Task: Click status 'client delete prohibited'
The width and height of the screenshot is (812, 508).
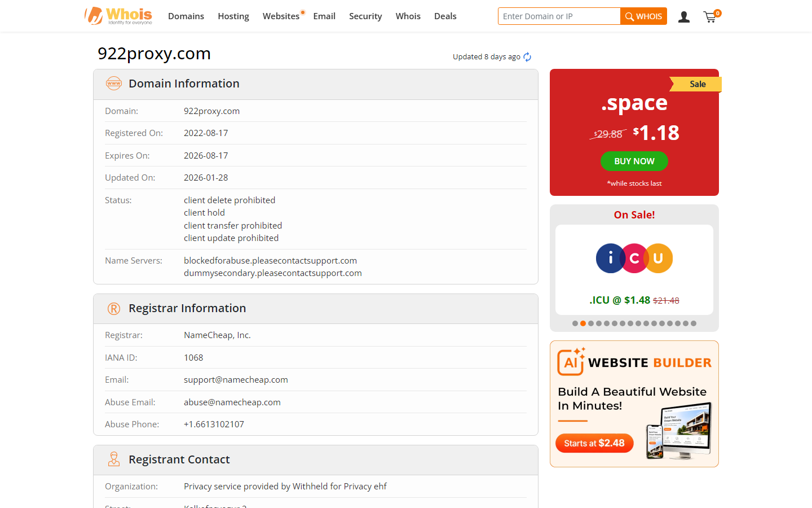Action: pos(230,200)
